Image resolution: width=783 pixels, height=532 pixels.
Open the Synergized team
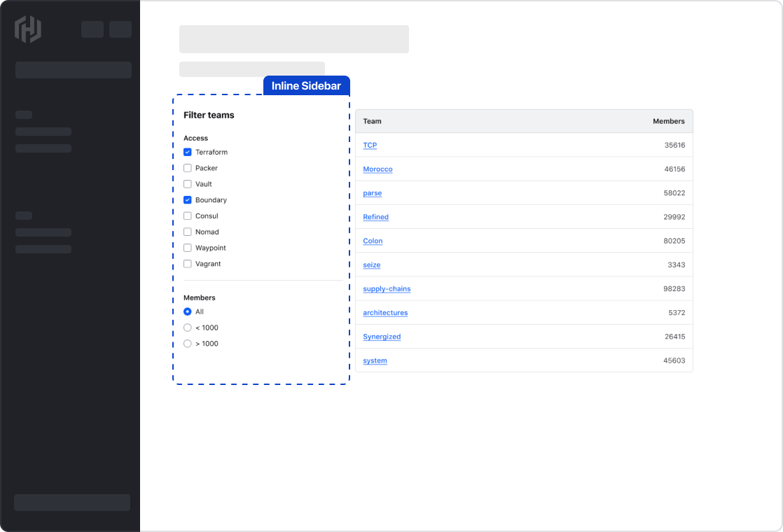[x=382, y=337]
